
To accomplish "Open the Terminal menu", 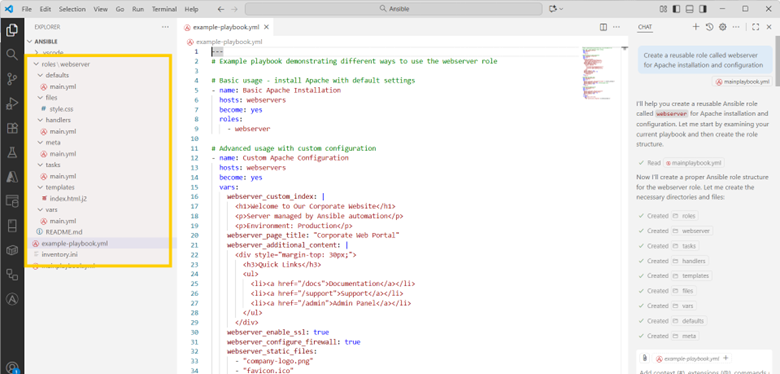I will (164, 9).
